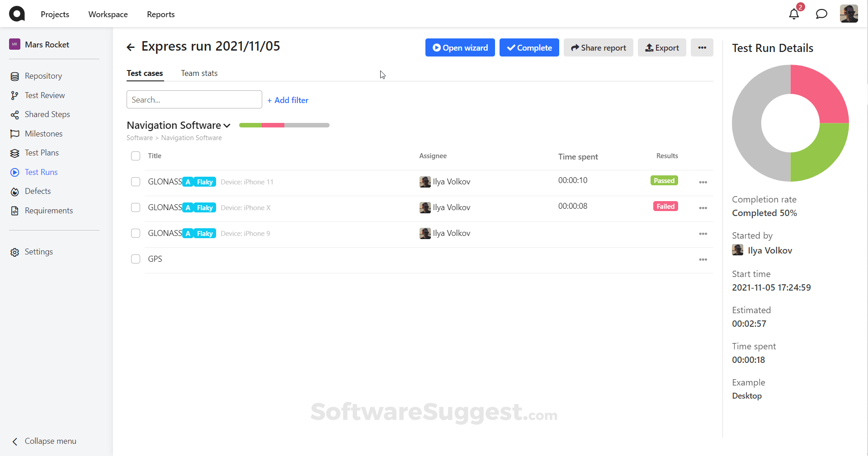
Task: Open the Defects panel
Action: click(38, 191)
